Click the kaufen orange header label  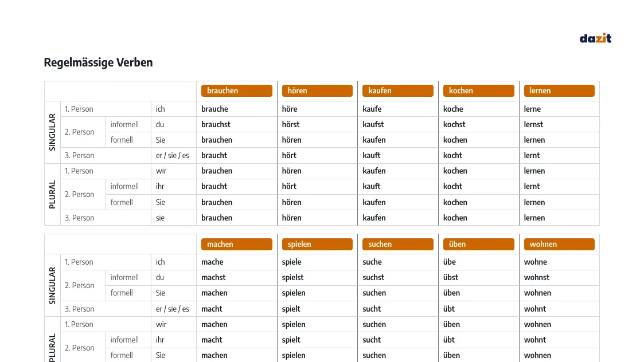397,91
